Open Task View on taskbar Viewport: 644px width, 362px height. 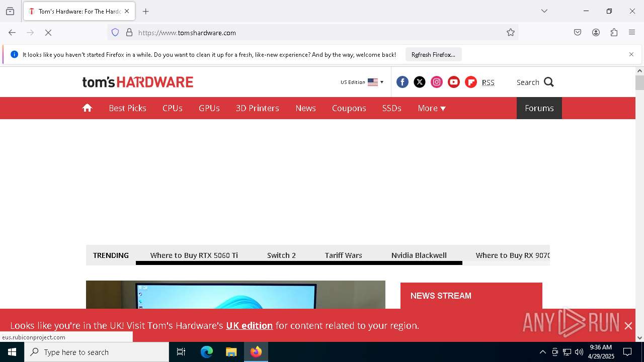[x=181, y=352]
